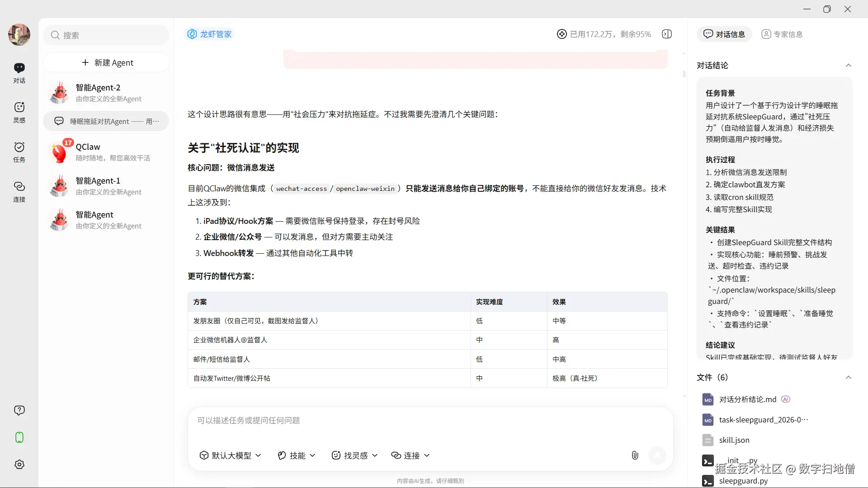
Task: Click the search box in agent list
Action: point(106,35)
